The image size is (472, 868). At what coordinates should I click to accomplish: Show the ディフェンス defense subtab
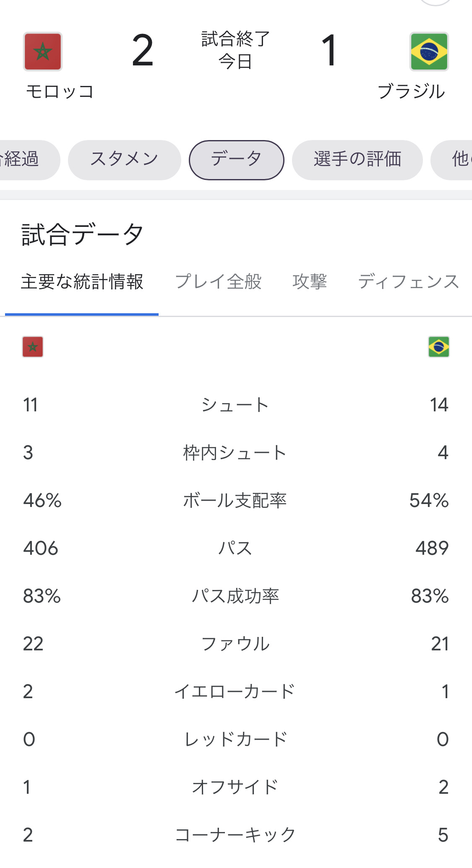pos(409,282)
